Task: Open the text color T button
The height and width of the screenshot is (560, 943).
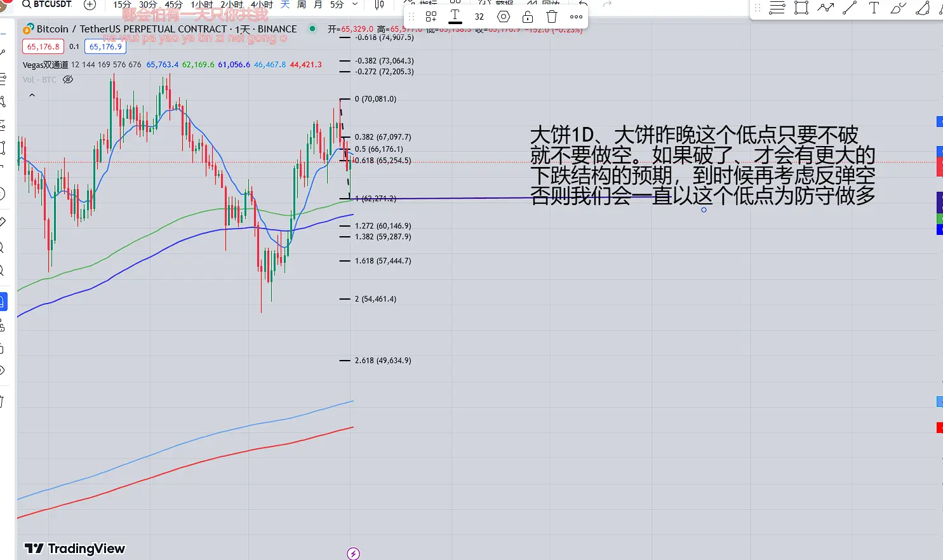Action: coord(455,17)
